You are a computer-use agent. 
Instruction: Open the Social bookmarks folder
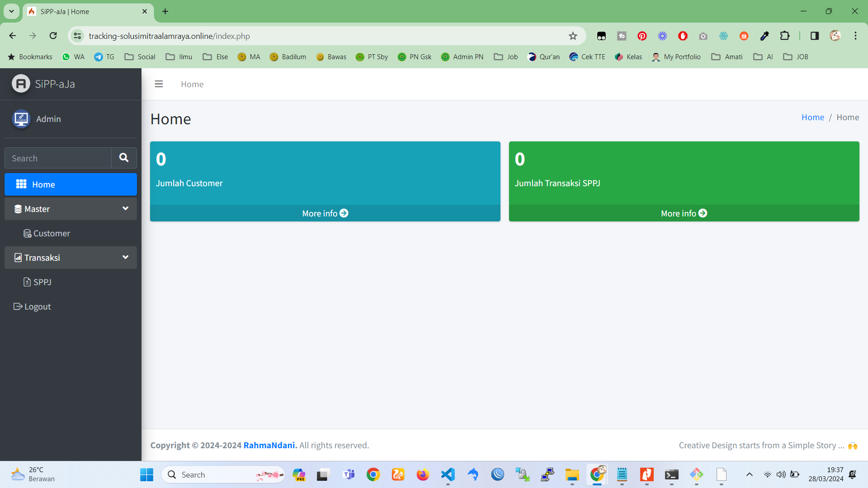140,56
